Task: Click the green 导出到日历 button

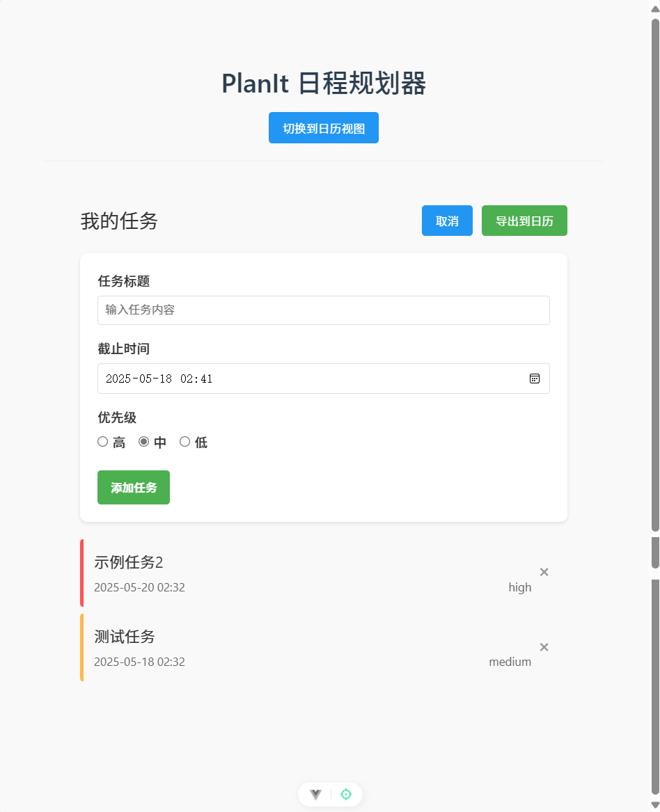Action: pos(524,221)
